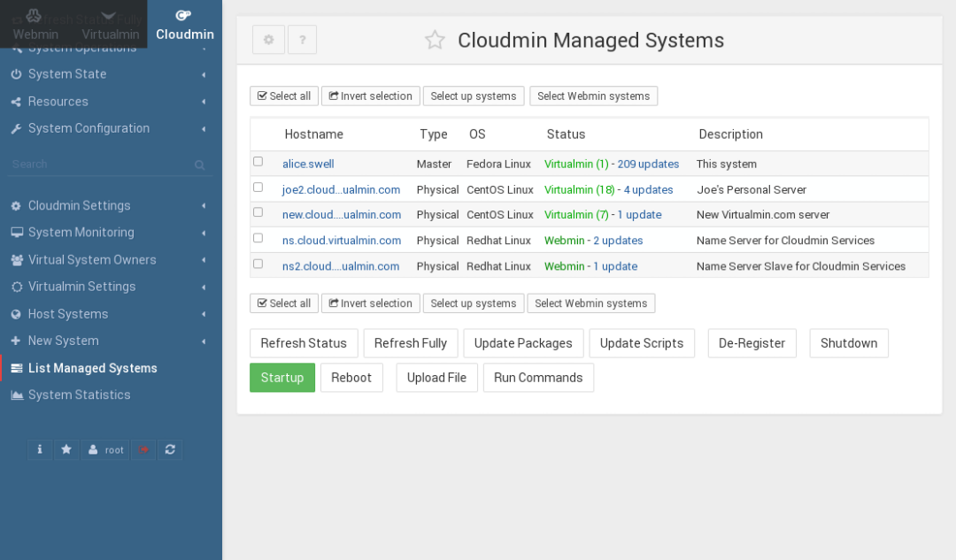The image size is (956, 560).
Task: Click the Hostname column header
Action: point(314,134)
